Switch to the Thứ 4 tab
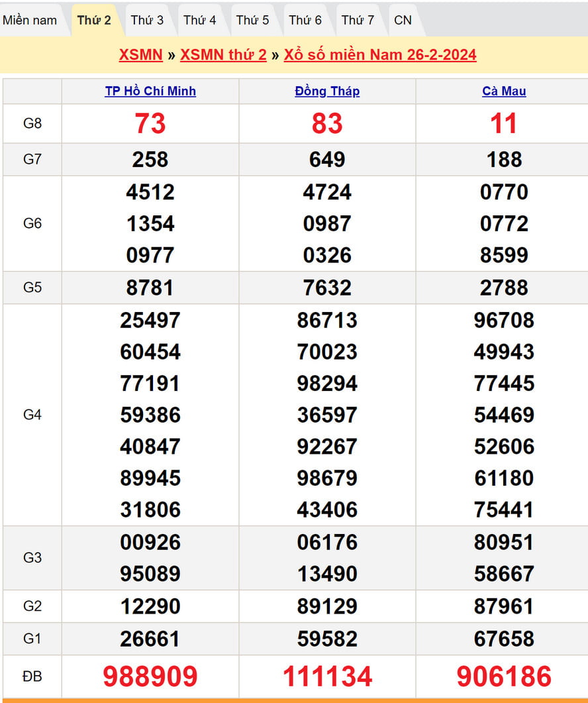Image resolution: width=588 pixels, height=703 pixels. click(199, 20)
